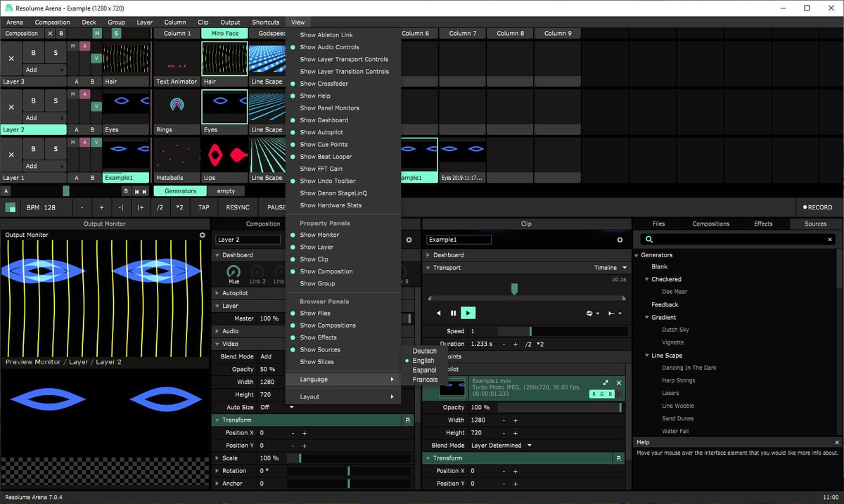Enable Show Layer Transport Controls
This screenshot has width=844, height=504.
[344, 59]
